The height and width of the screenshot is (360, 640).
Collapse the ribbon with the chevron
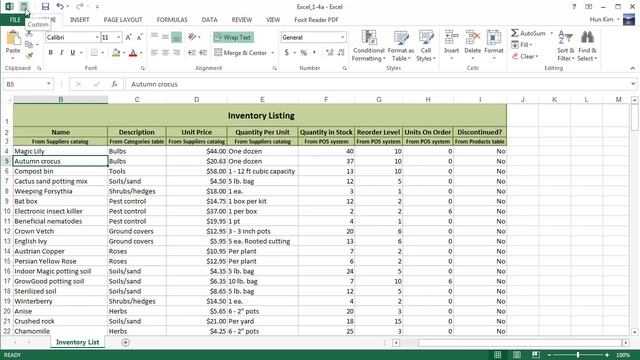tap(633, 68)
